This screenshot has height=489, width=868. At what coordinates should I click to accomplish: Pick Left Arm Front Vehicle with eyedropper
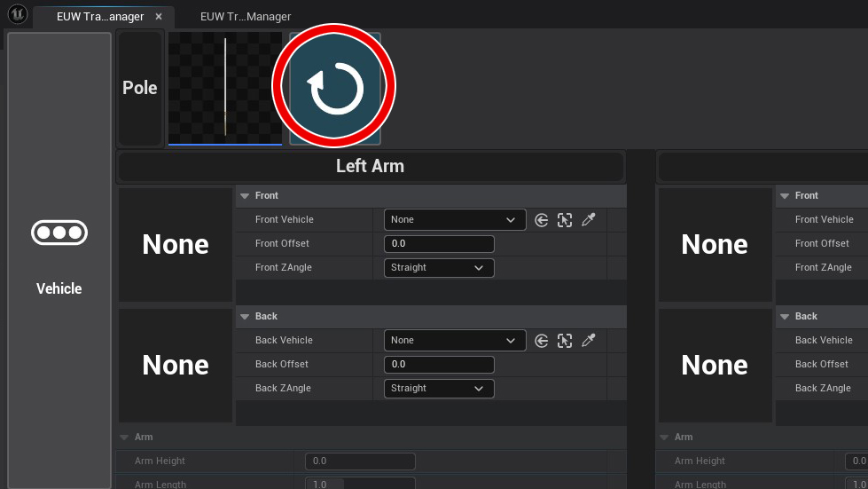coord(588,220)
